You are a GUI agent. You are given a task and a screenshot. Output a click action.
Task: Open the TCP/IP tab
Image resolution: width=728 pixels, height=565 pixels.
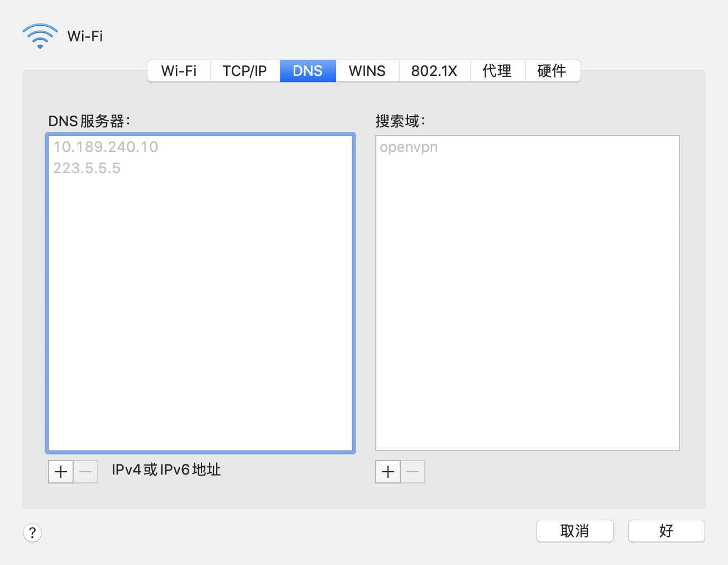tap(245, 71)
